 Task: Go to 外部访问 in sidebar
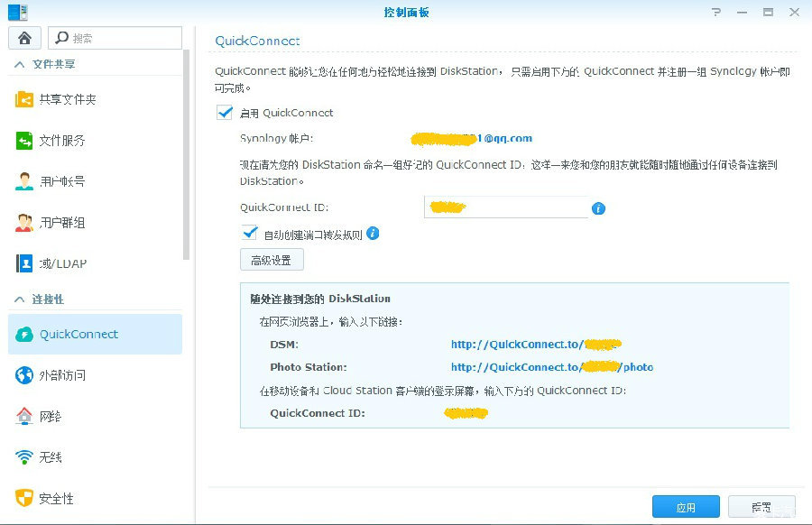[96, 375]
